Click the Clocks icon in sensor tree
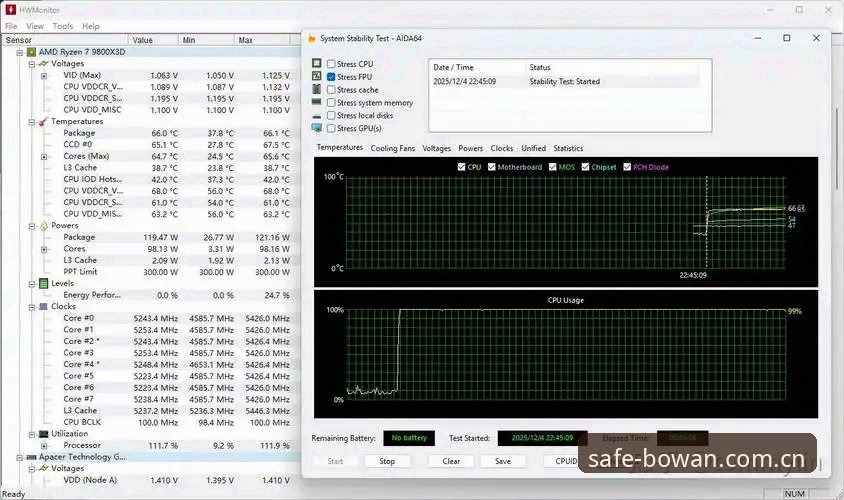The image size is (844, 500). (x=44, y=306)
